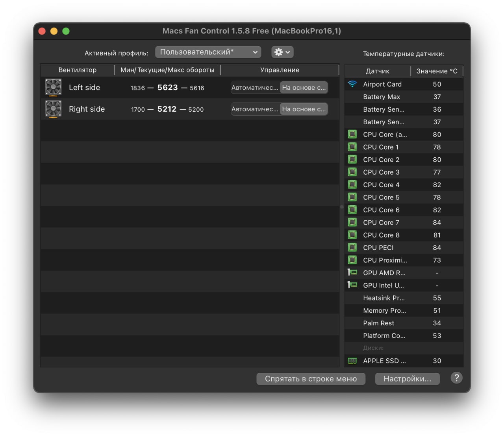Image resolution: width=504 pixels, height=437 pixels.
Task: Select the Airport Card sensor row
Action: [x=404, y=84]
